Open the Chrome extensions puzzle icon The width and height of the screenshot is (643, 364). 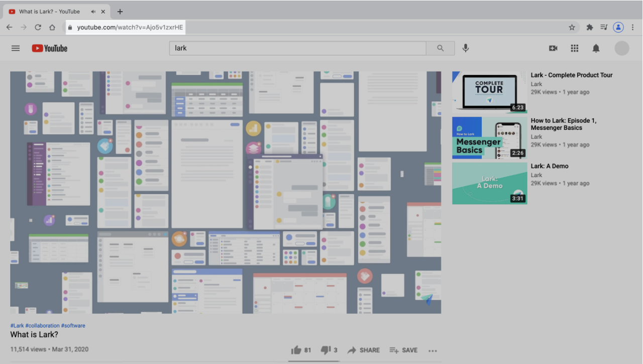point(590,27)
